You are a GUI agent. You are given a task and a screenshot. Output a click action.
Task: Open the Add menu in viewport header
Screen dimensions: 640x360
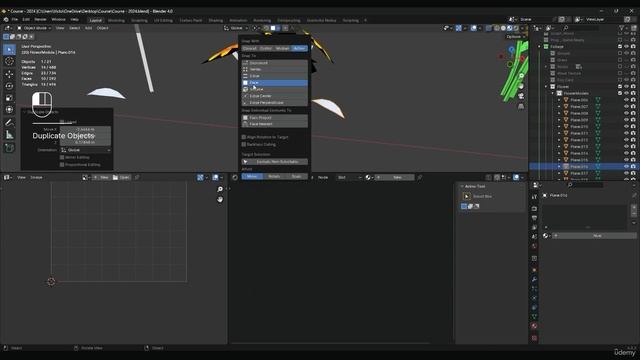coord(89,28)
